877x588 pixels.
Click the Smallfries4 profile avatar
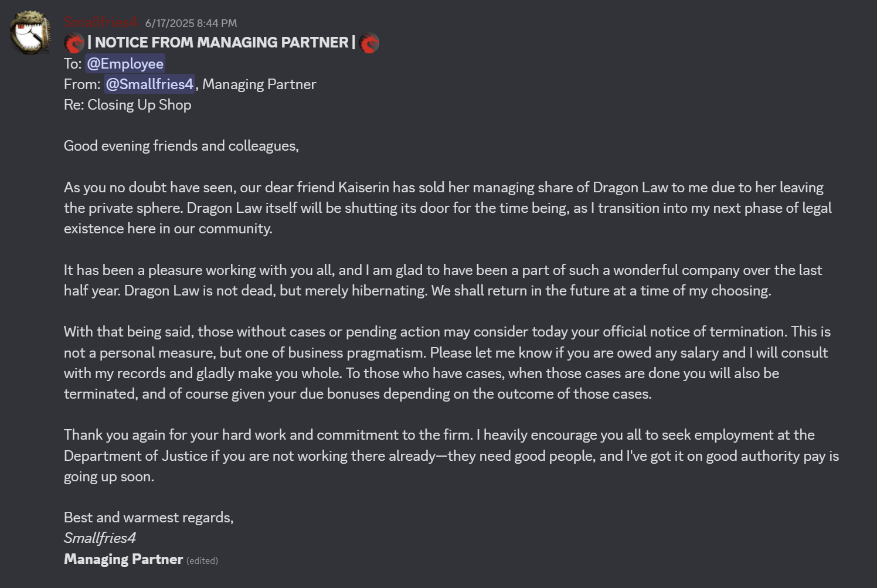(x=30, y=32)
